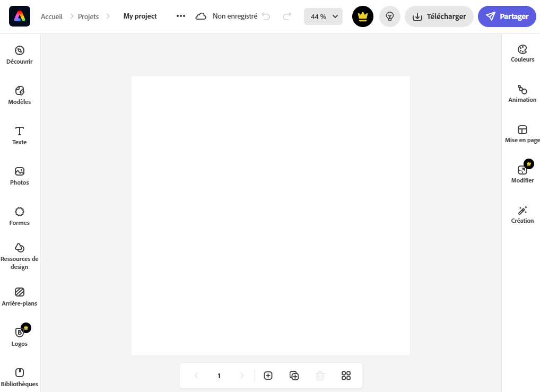
Task: Select the Texte tool
Action: 20,135
